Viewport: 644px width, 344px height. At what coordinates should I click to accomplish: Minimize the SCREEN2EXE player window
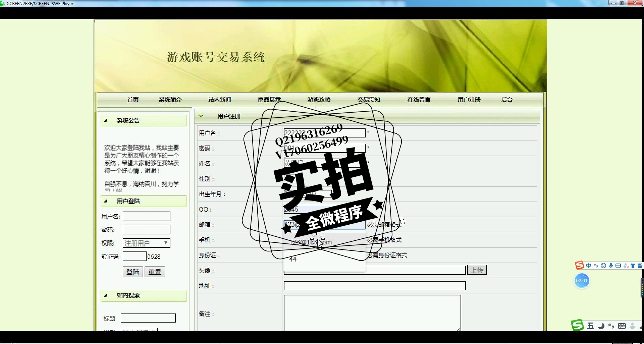pyautogui.click(x=613, y=3)
